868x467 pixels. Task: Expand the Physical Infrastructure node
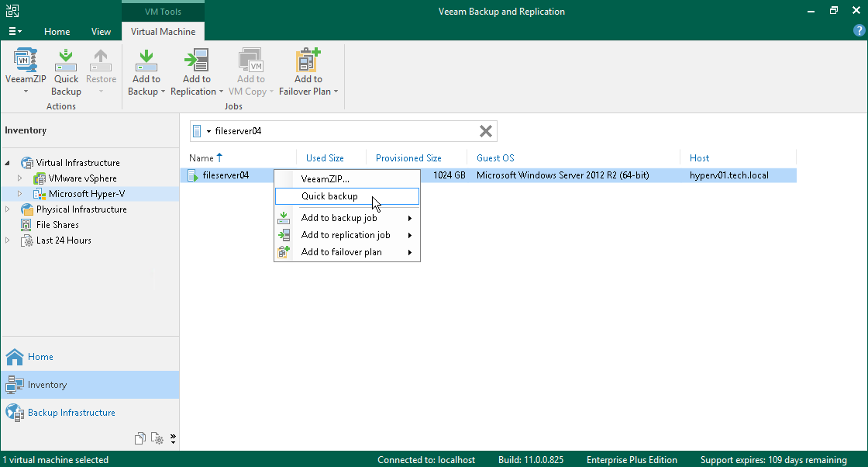coord(7,209)
